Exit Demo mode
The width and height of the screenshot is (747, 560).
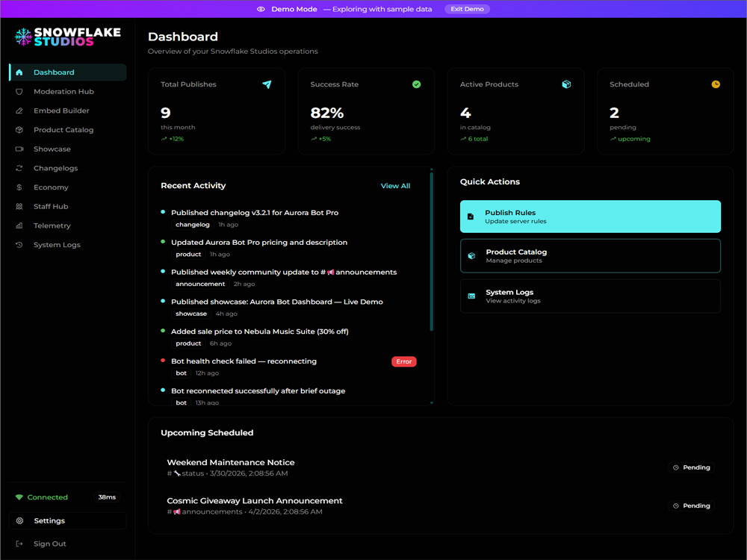coord(467,9)
